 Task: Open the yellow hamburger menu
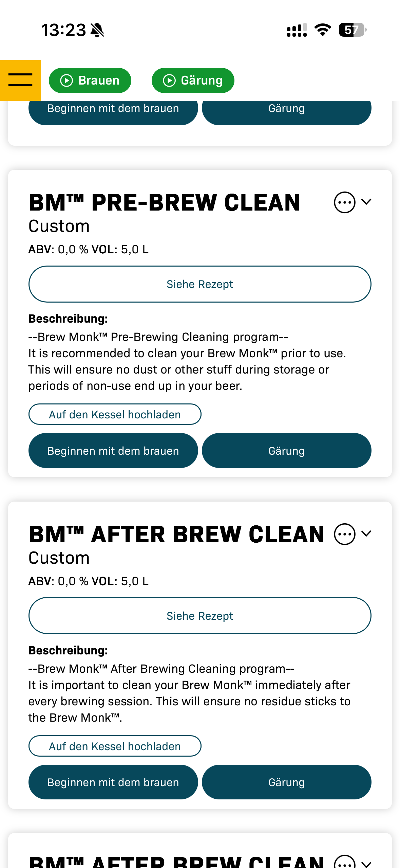[20, 80]
